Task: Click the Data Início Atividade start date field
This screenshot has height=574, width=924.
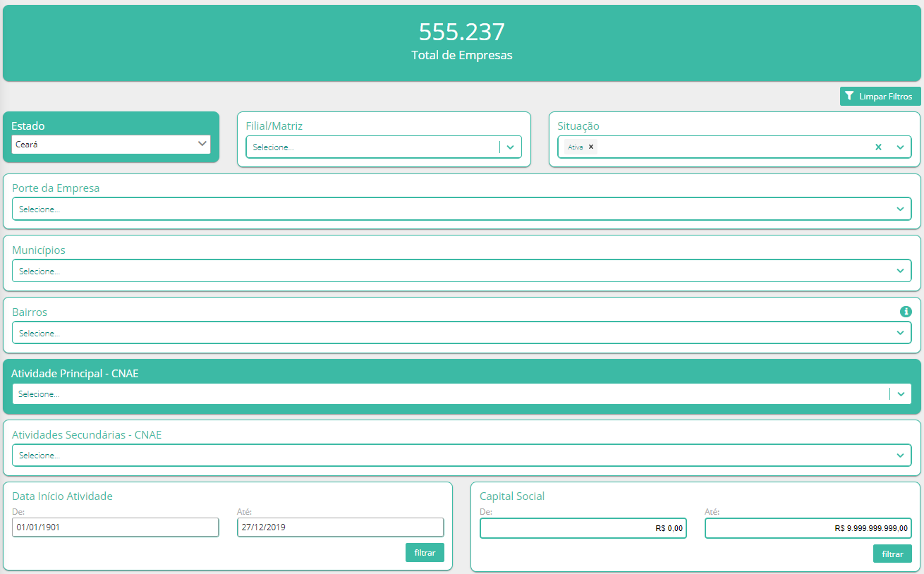Action: (x=116, y=527)
